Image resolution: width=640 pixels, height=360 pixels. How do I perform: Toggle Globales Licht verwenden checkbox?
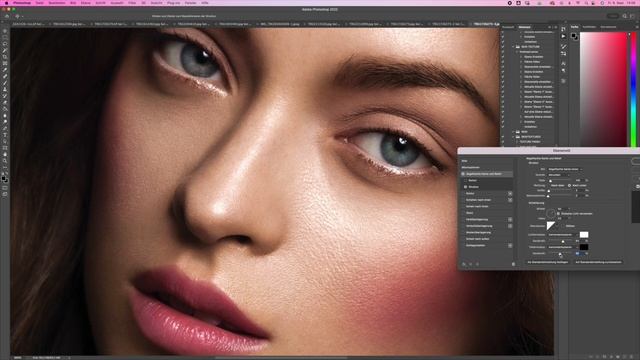point(558,213)
